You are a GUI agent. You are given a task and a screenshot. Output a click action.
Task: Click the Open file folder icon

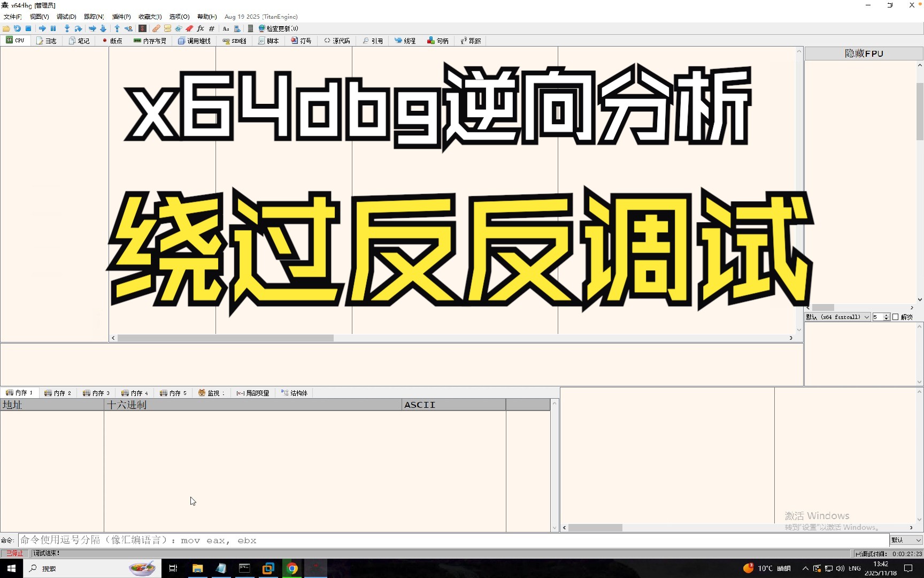pos(6,28)
